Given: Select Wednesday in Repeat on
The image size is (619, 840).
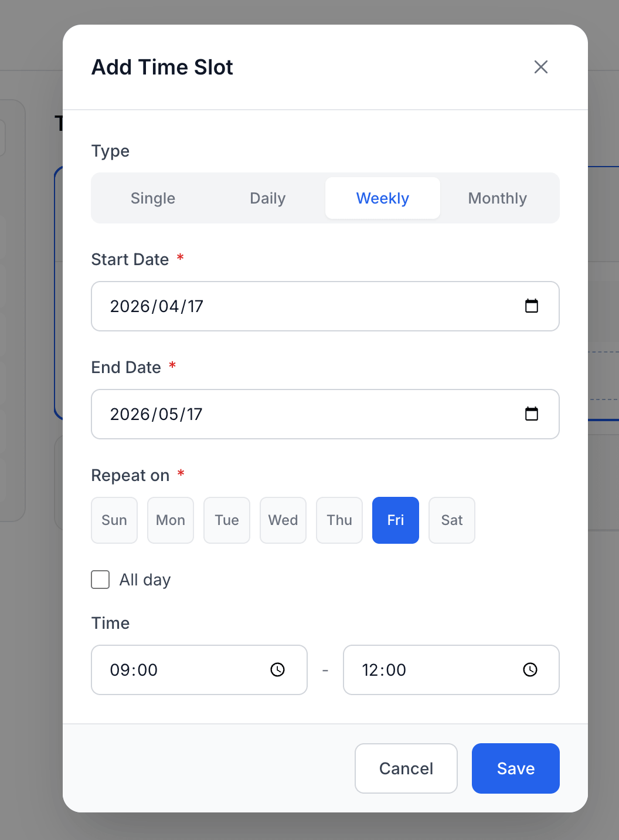Looking at the screenshot, I should tap(283, 520).
